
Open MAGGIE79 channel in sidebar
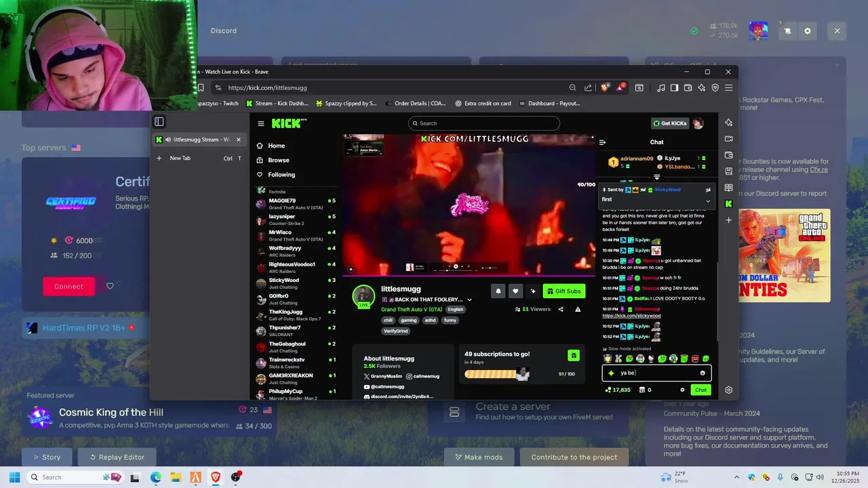[x=296, y=203]
